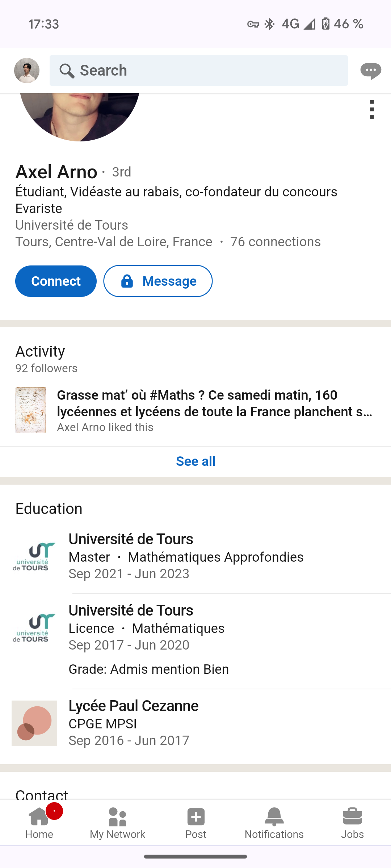This screenshot has width=391, height=868.
Task: Tap the Lycée Paul Cezanne logo
Action: tap(34, 723)
